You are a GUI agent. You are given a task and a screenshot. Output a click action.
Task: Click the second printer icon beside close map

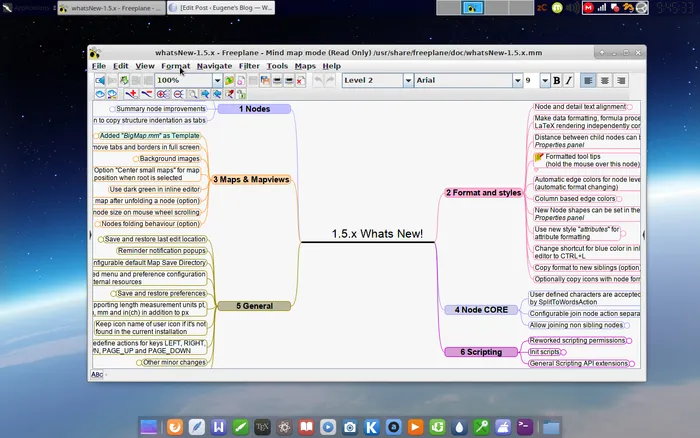[x=289, y=80]
